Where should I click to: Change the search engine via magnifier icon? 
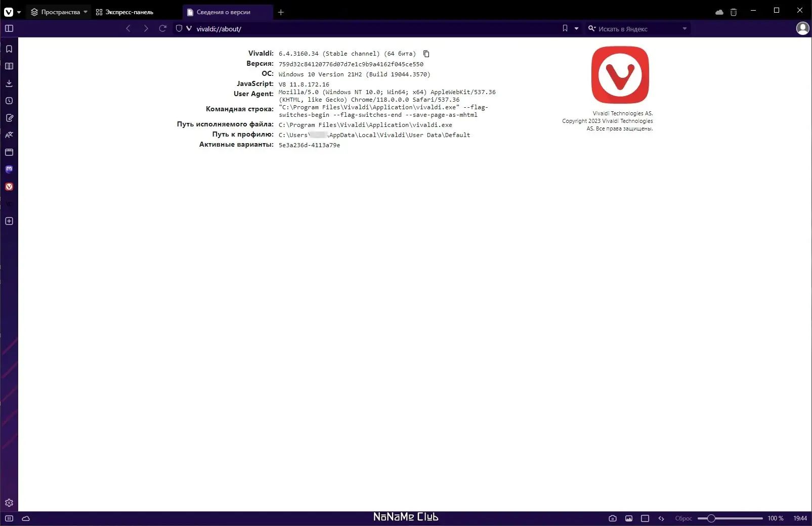(x=591, y=29)
